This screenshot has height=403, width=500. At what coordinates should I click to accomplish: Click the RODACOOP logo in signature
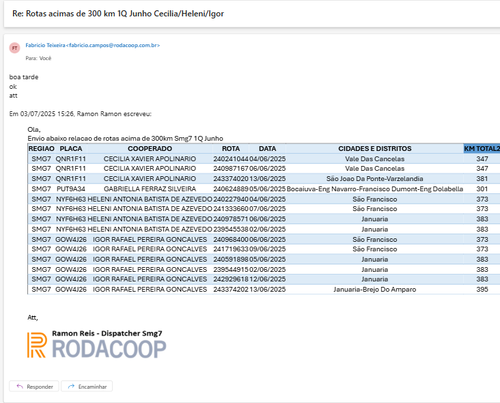pyautogui.click(x=97, y=345)
